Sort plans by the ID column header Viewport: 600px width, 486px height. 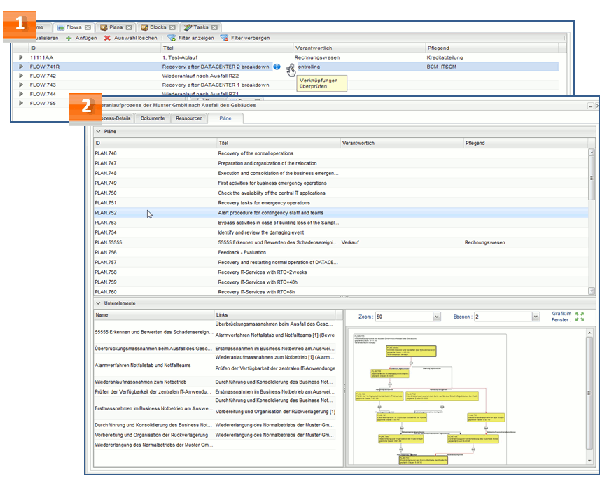click(x=155, y=143)
